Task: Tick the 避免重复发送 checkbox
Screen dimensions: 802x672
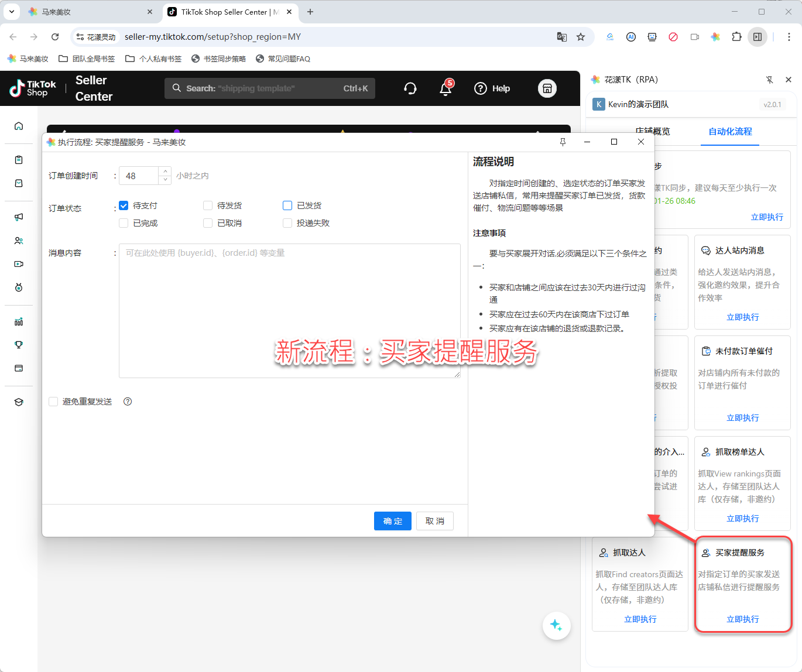Action: (x=53, y=402)
